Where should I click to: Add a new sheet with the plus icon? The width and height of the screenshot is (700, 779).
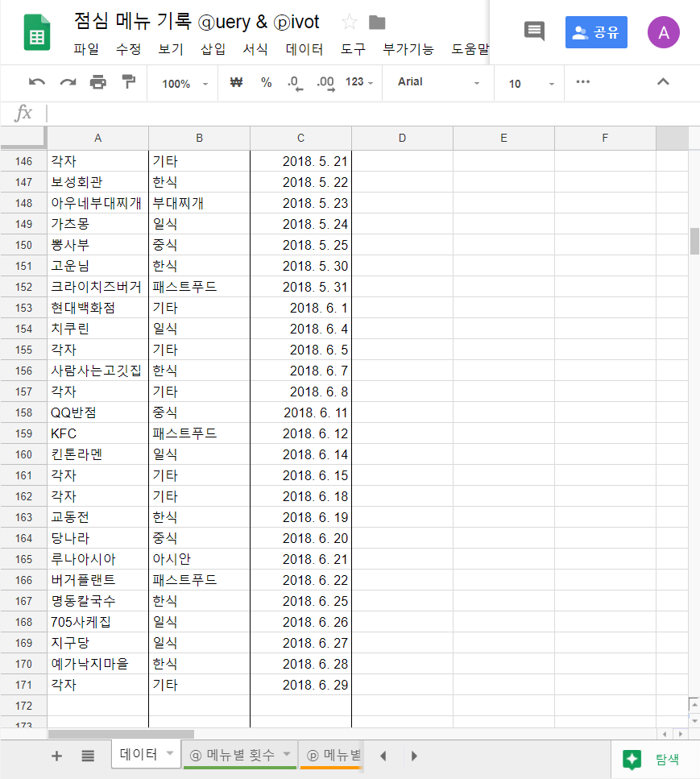55,756
